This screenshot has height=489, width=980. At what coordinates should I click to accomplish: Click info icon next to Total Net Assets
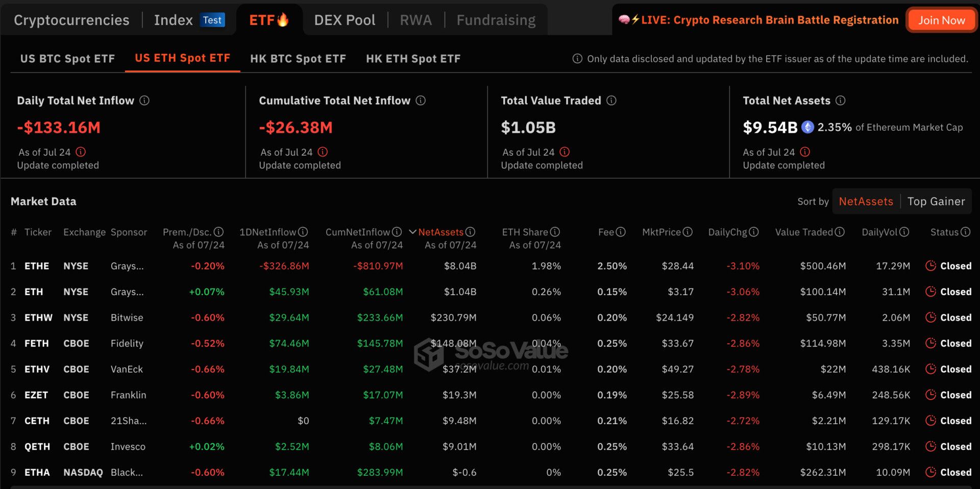(841, 101)
